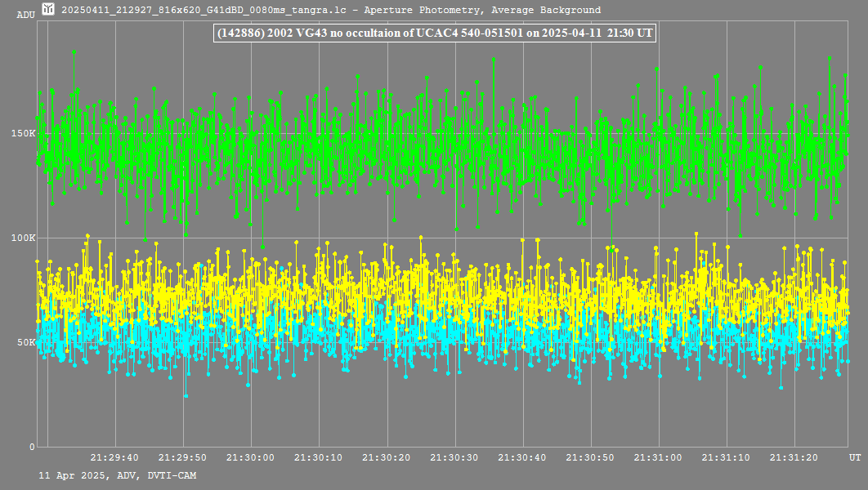Viewport: 868px width, 490px height.
Task: Click the 21:30:30 time axis label
Action: point(454,458)
